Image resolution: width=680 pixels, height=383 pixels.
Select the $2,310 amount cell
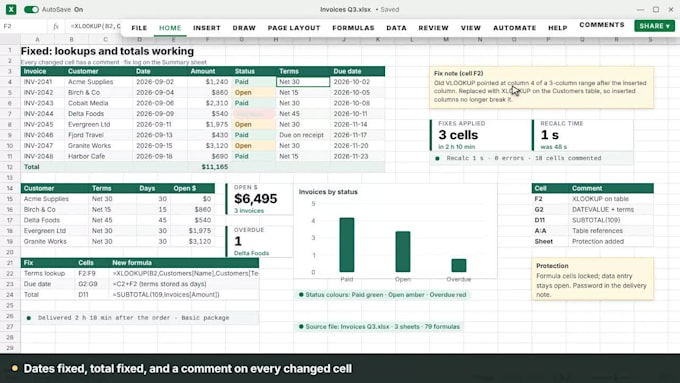click(209, 103)
